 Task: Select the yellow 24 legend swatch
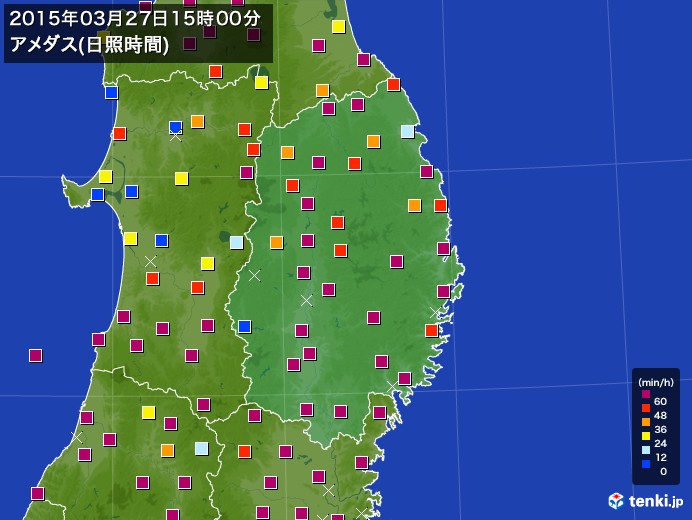pyautogui.click(x=646, y=436)
